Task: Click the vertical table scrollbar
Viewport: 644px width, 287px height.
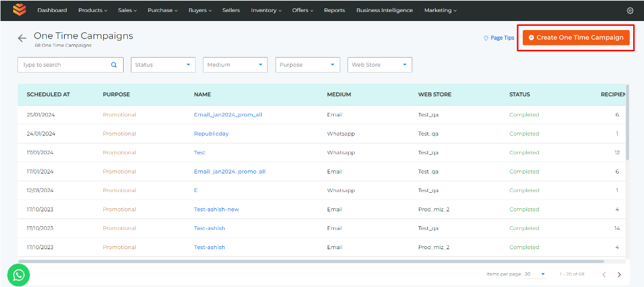Action: click(627, 122)
